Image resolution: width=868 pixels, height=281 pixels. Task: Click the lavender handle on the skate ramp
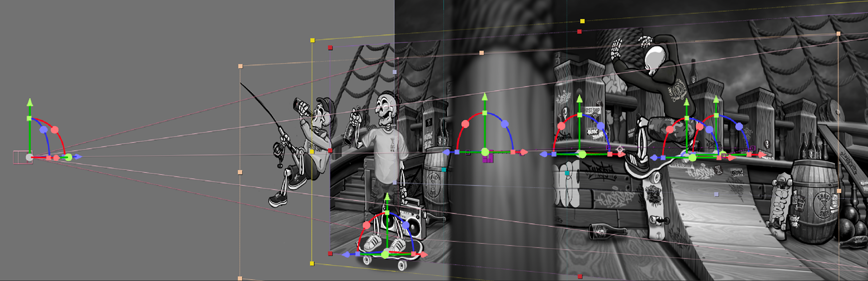point(717,195)
